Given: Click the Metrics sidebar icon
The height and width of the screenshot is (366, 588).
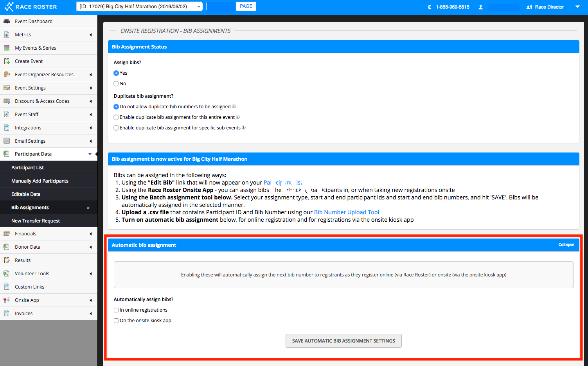Looking at the screenshot, I should pyautogui.click(x=7, y=34).
